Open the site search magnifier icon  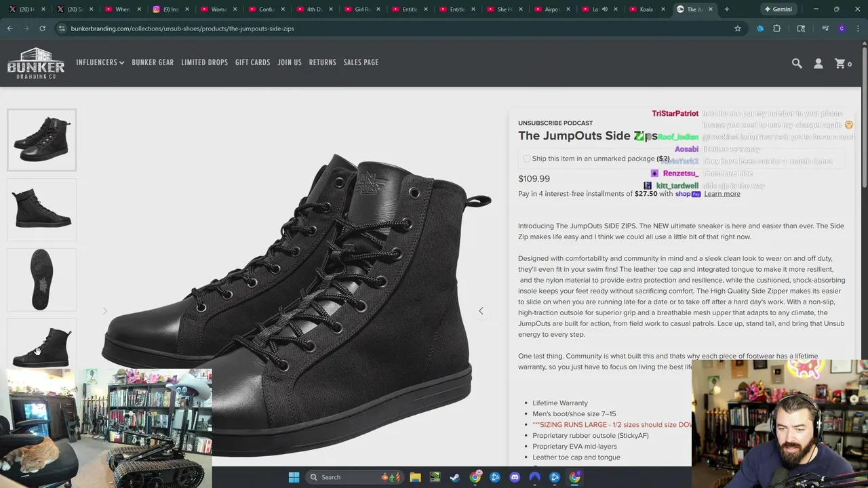(797, 63)
